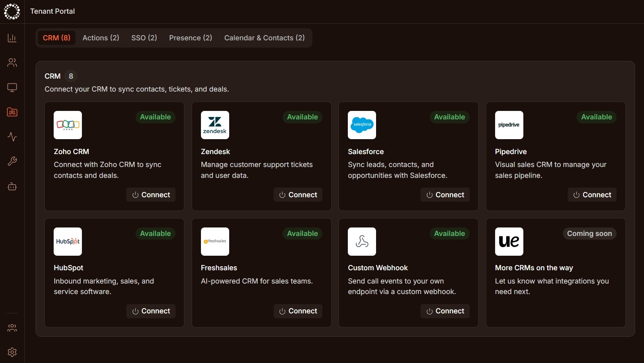
Task: Click the HubSpot logo
Action: pyautogui.click(x=68, y=242)
